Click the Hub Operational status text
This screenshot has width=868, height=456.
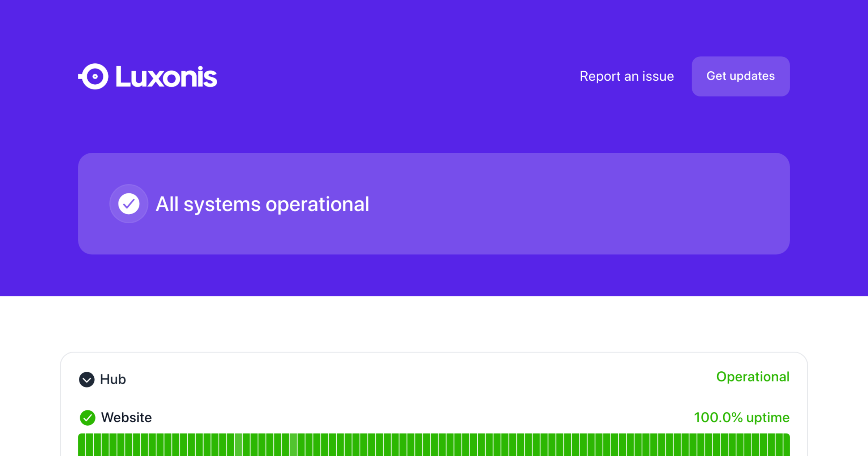753,377
